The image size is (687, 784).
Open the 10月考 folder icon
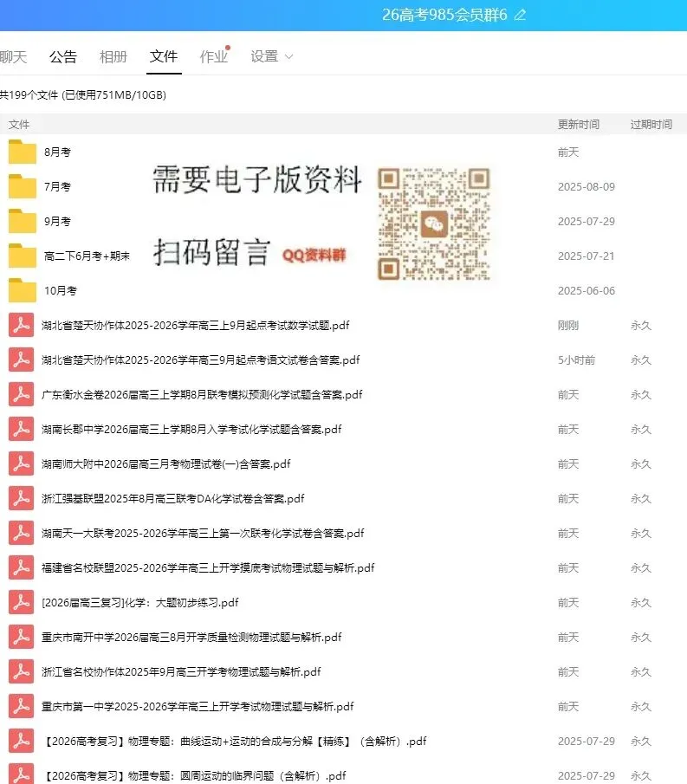coord(23,290)
